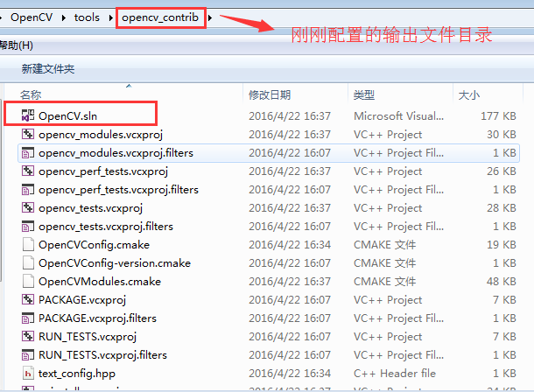The width and height of the screenshot is (534, 392).
Task: Expand the arrow after tools in address bar
Action: tap(110, 17)
